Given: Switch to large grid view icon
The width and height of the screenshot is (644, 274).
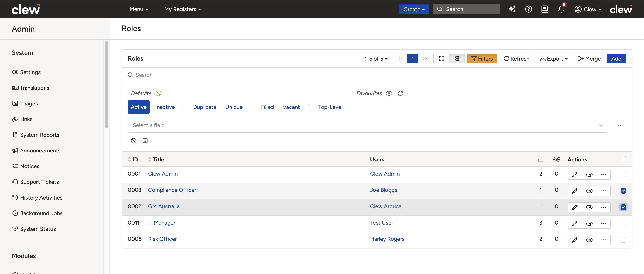Looking at the screenshot, I should (441, 59).
